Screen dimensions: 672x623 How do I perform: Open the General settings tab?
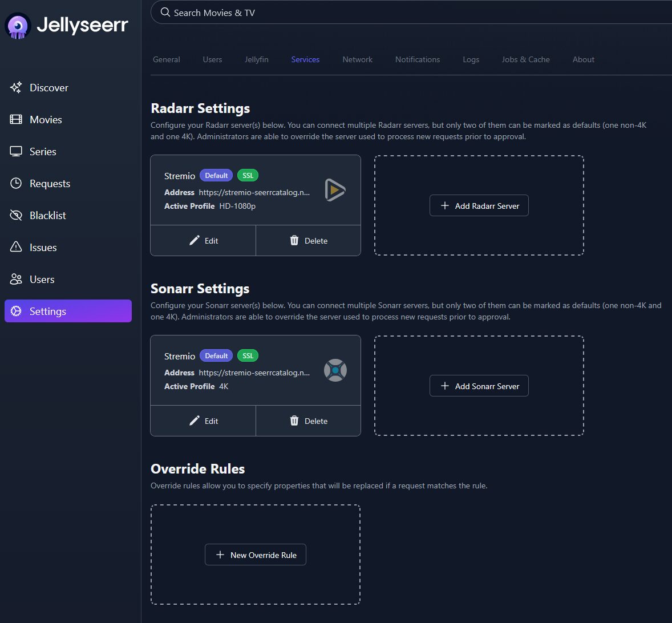166,59
